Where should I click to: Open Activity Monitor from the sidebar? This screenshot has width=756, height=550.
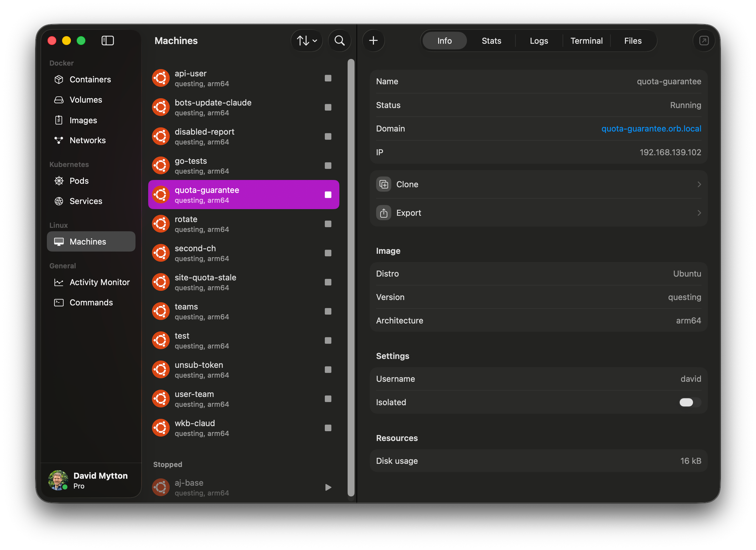(x=99, y=282)
